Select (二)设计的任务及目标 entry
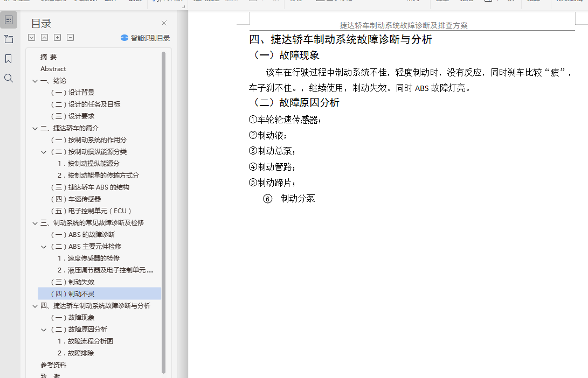Image resolution: width=588 pixels, height=378 pixels. pyautogui.click(x=86, y=104)
